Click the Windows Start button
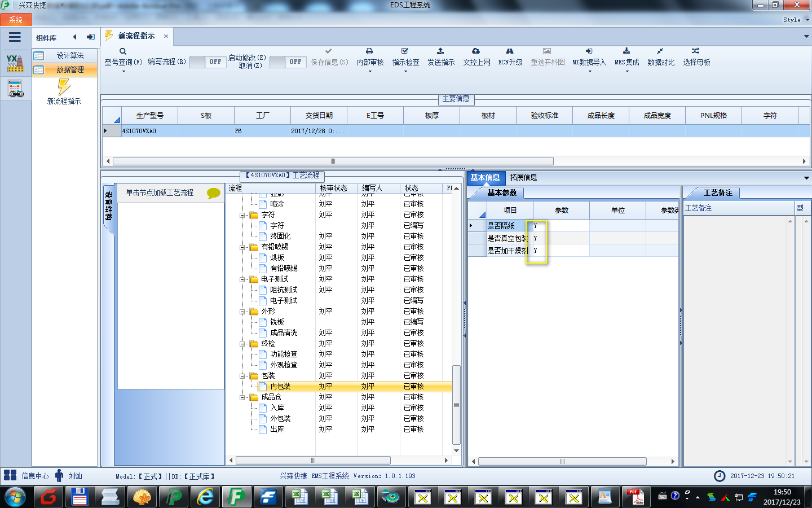 click(15, 497)
